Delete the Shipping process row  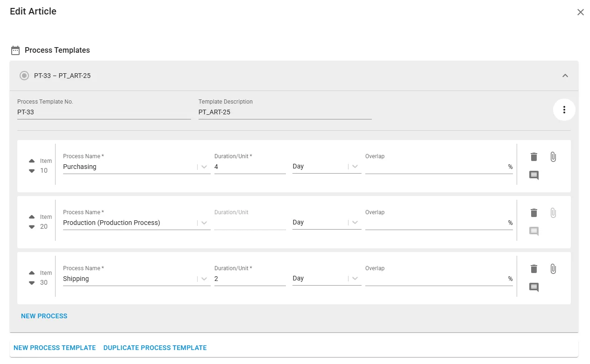pos(534,269)
